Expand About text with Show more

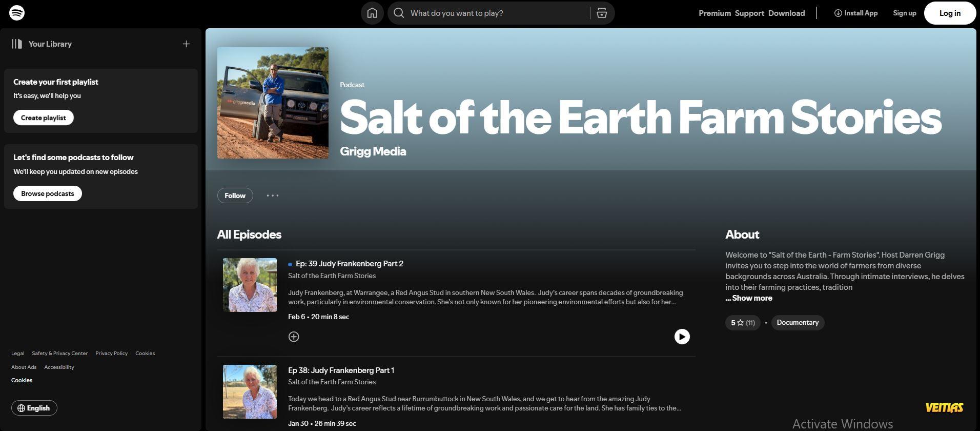pos(749,298)
